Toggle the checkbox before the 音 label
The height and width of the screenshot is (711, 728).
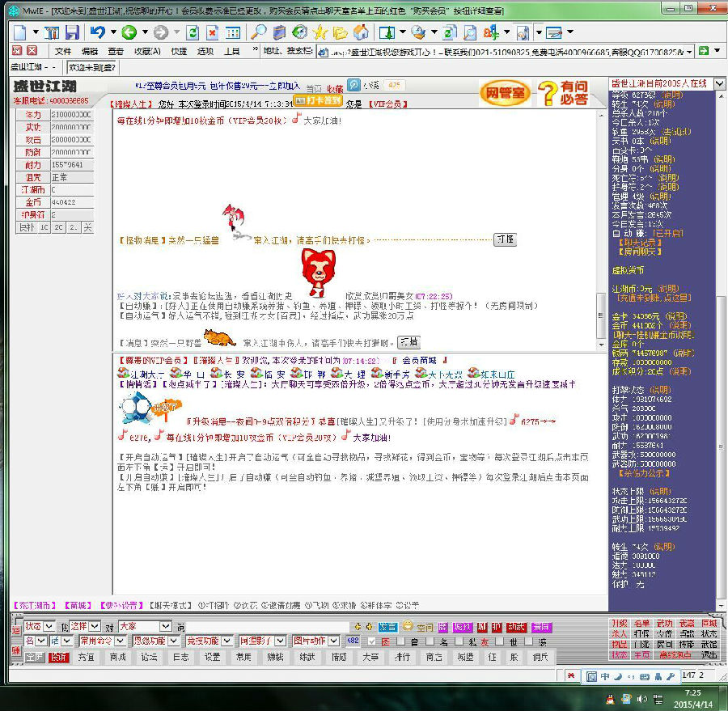(400, 641)
